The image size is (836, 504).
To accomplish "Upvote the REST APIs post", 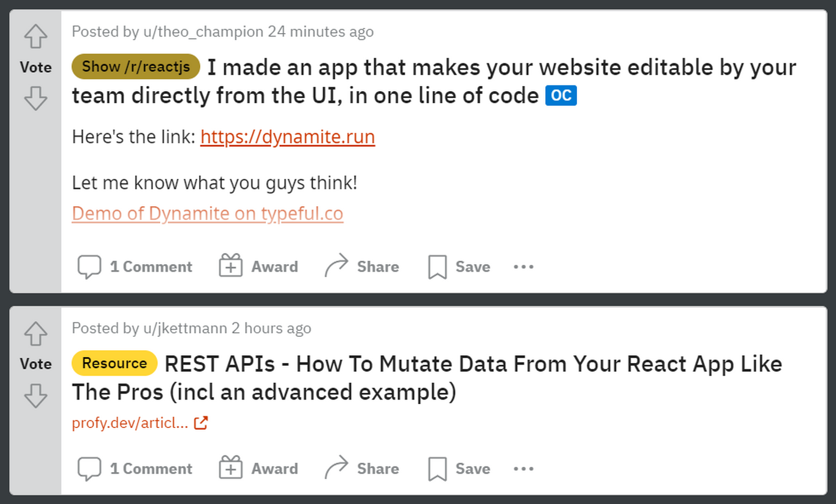I will point(35,334).
